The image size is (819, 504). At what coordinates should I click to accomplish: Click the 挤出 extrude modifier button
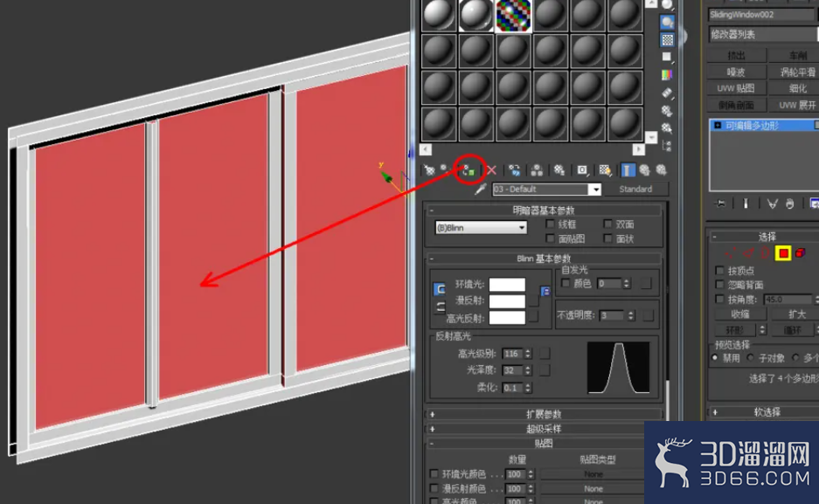[x=737, y=55]
